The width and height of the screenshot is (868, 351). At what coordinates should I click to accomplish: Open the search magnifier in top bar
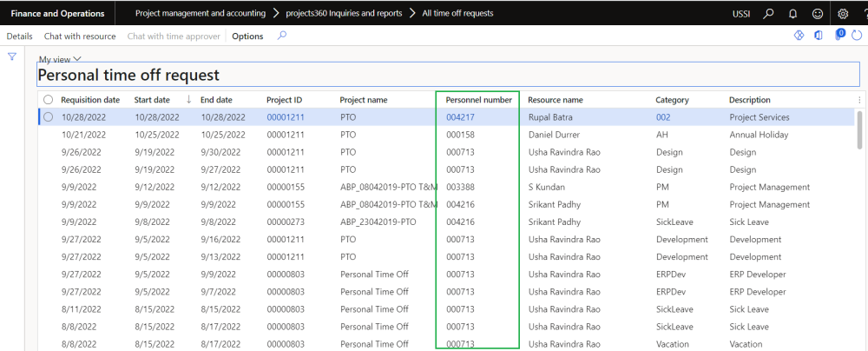[x=768, y=14]
